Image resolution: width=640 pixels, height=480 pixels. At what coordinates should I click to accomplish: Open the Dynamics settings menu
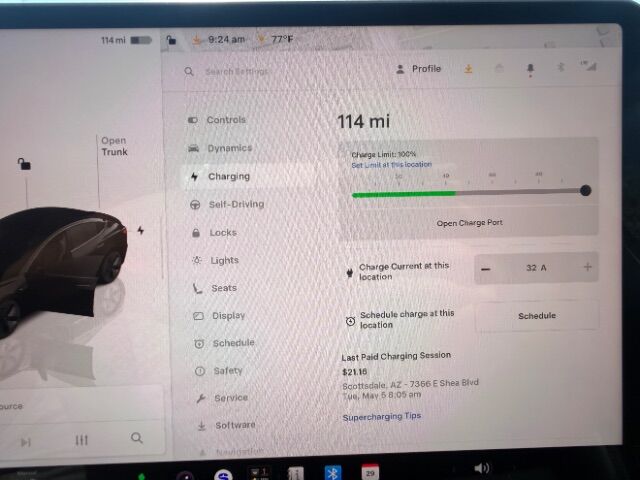tap(230, 148)
